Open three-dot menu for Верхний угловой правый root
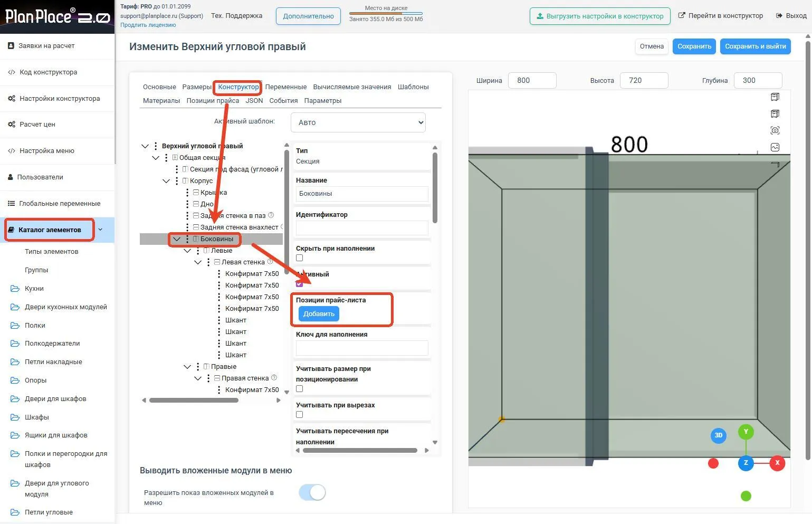The image size is (812, 524). [x=156, y=146]
